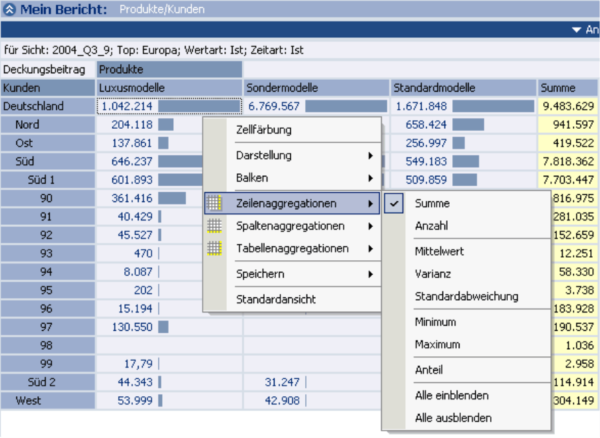Click the Tabellenaggregationen grid icon
The width and height of the screenshot is (600, 438).
[214, 248]
